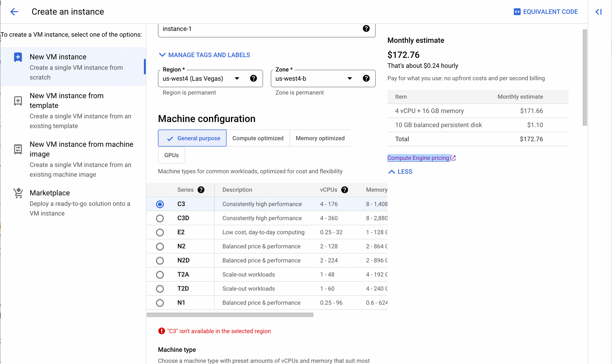Select the E2 series radio button
This screenshot has width=612, height=364.
[x=160, y=232]
